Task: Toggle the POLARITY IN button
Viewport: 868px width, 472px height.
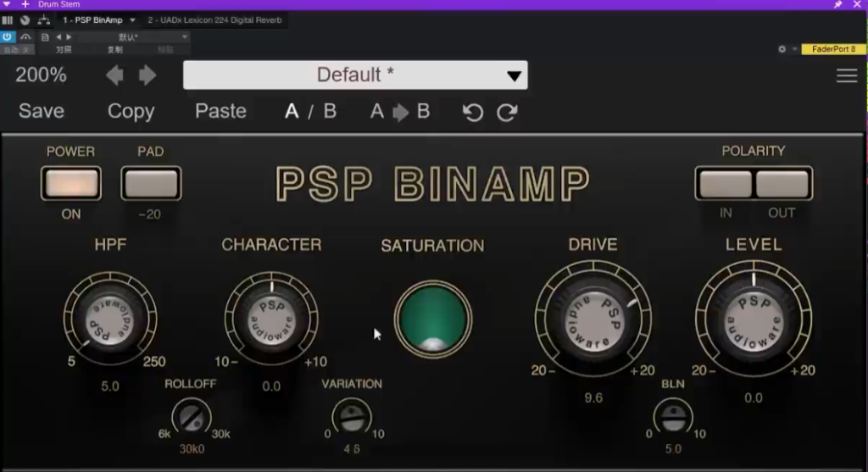Action: click(x=725, y=184)
